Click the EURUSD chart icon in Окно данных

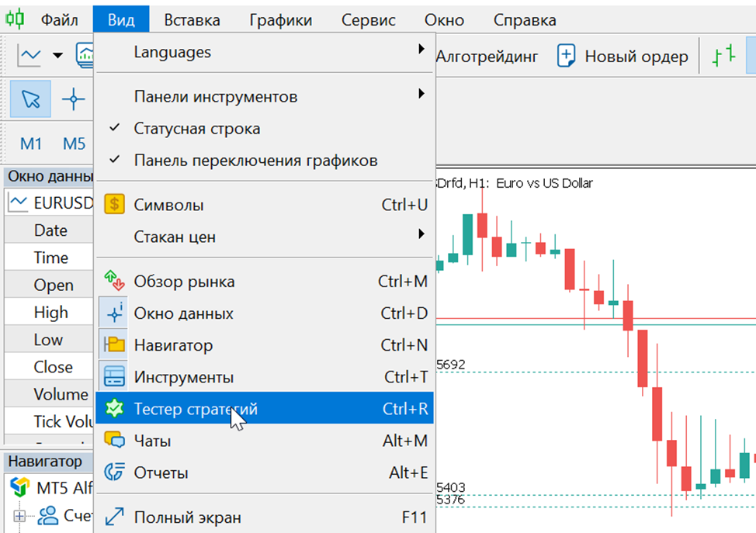point(18,202)
